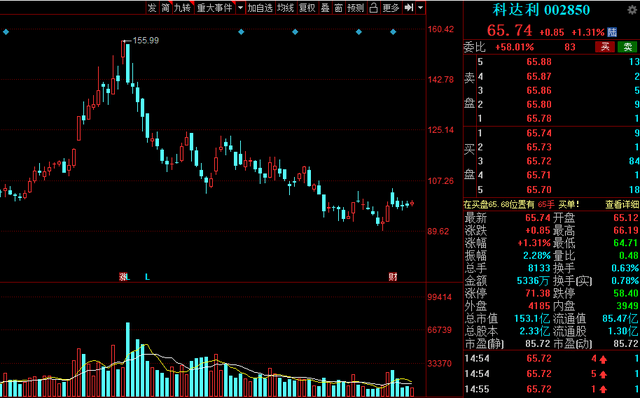Toggle 均线 moving averages display
The image size is (640, 398).
point(285,8)
